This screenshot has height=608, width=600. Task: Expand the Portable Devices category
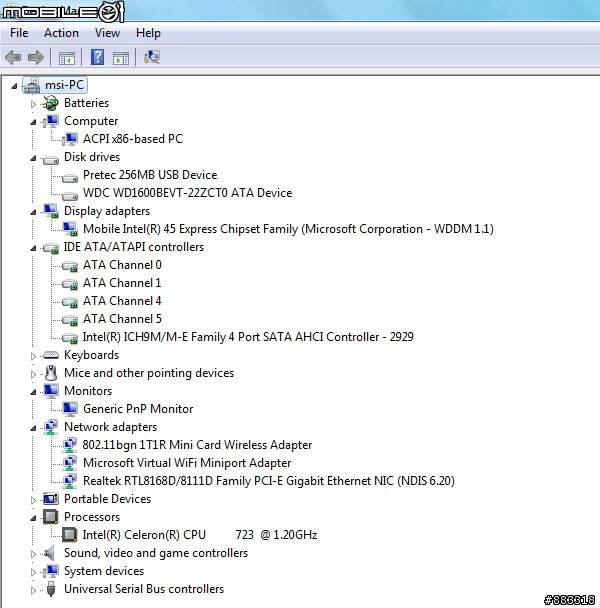(x=33, y=500)
